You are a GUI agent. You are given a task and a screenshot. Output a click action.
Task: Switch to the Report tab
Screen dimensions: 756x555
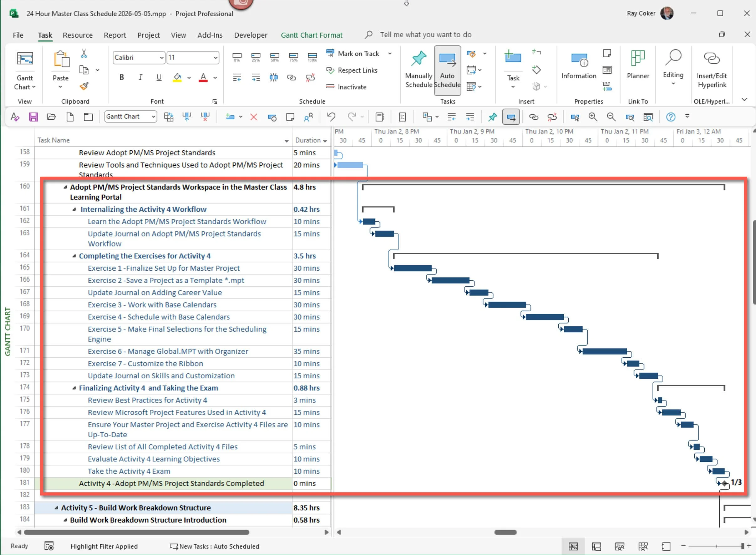pyautogui.click(x=115, y=35)
